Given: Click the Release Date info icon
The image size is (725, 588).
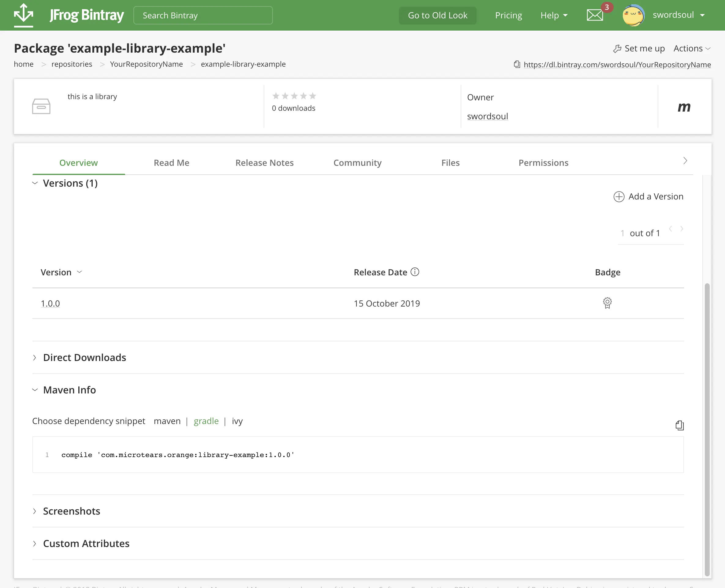Looking at the screenshot, I should click(x=415, y=272).
